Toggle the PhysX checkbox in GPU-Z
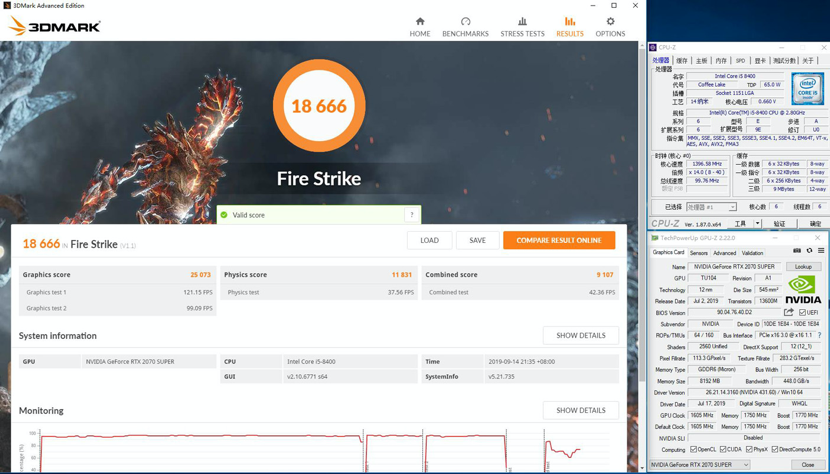 click(x=749, y=450)
